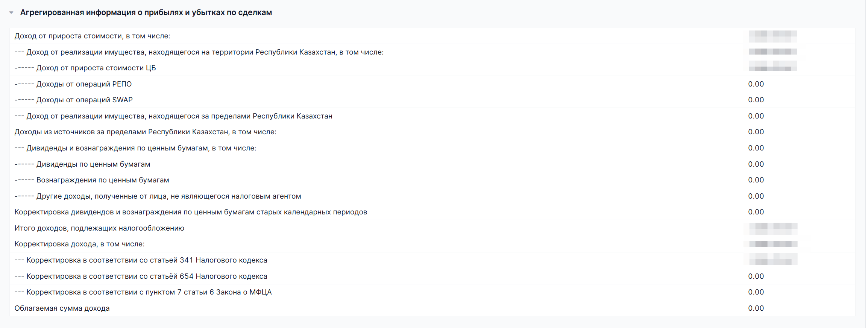Click the blurred value for 'Доход от прироста стоимости ЦБ'
868x328 pixels.
pyautogui.click(x=772, y=68)
